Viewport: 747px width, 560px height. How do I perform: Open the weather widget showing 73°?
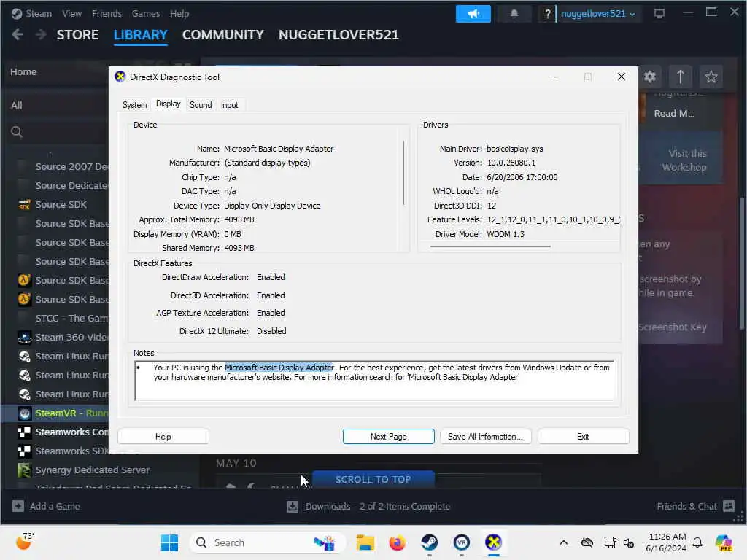[x=26, y=542]
